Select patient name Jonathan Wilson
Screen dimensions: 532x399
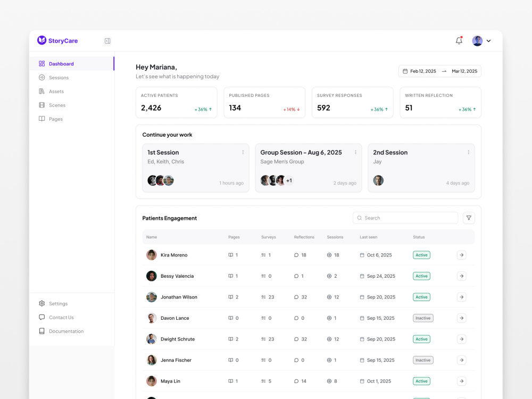(x=179, y=297)
